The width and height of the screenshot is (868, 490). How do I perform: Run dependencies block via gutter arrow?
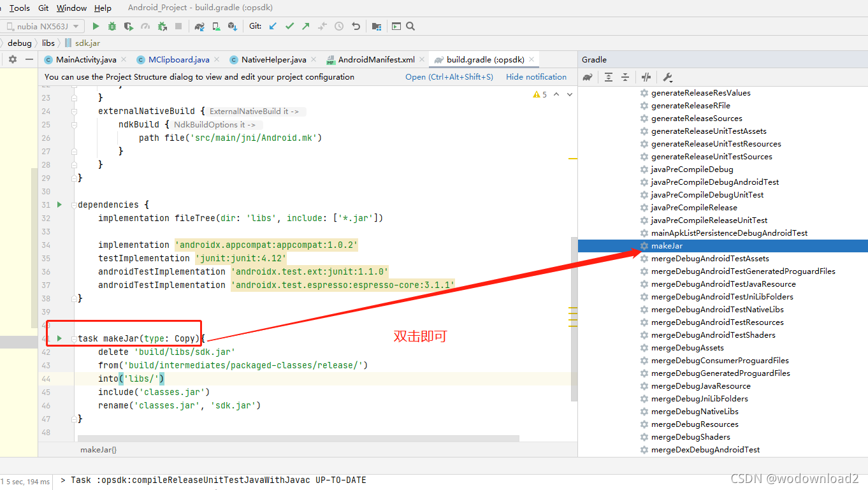coord(59,205)
